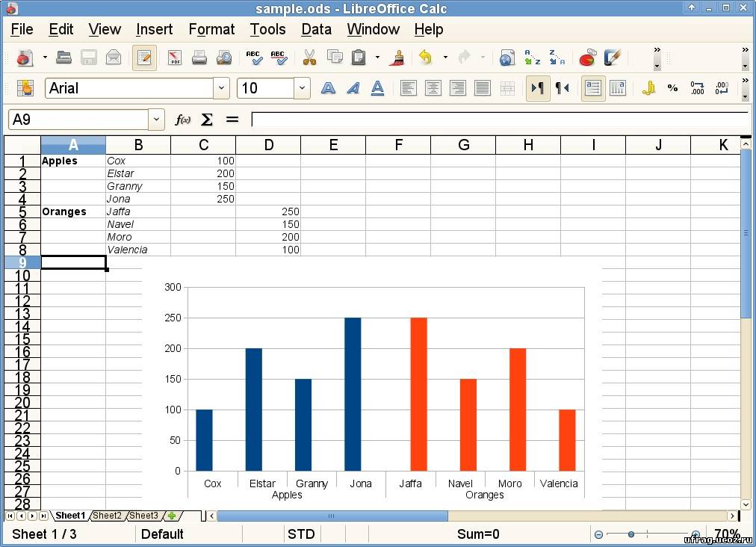Click the Format Paintbrush icon
This screenshot has height=547, width=756.
click(400, 58)
